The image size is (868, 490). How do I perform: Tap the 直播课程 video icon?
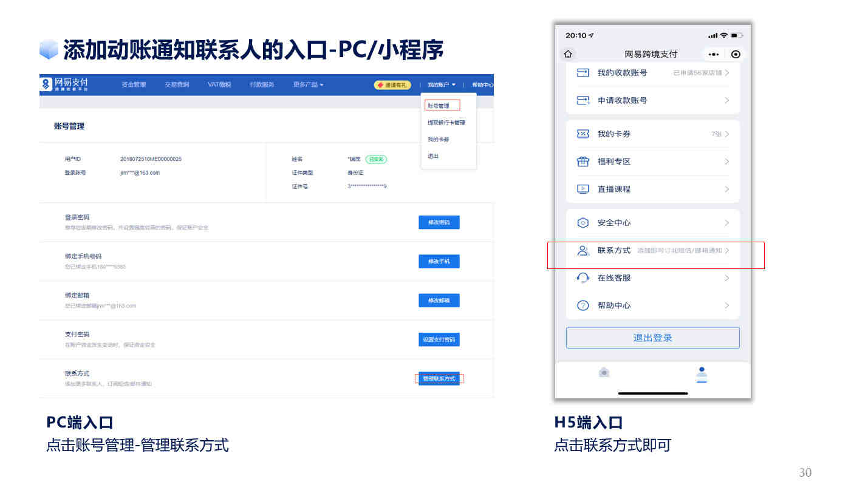583,189
